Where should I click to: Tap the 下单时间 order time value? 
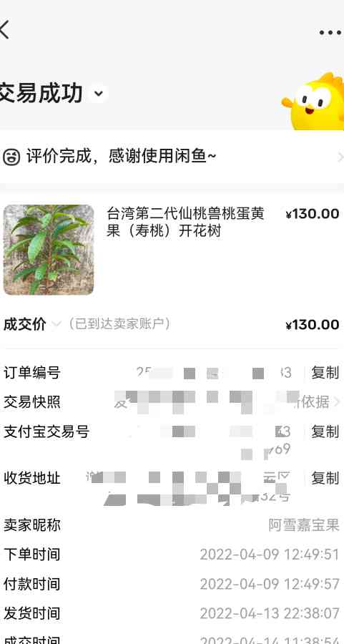pos(270,555)
